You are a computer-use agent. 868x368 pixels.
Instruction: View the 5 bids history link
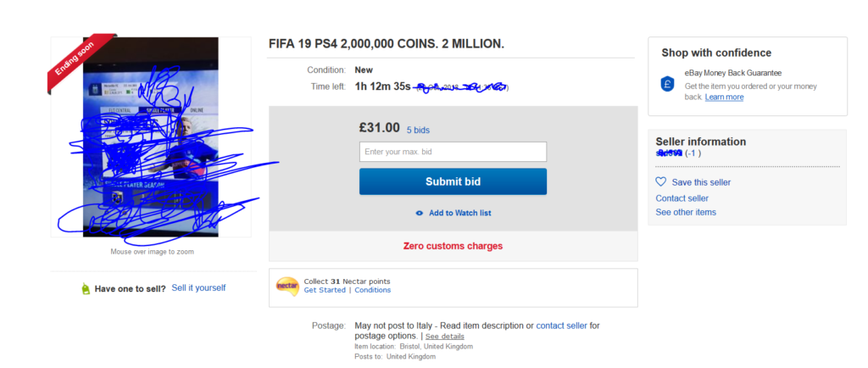point(420,131)
